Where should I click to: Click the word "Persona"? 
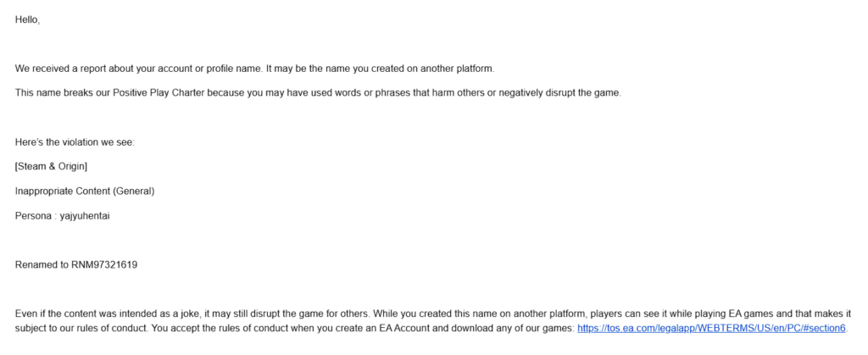32,216
